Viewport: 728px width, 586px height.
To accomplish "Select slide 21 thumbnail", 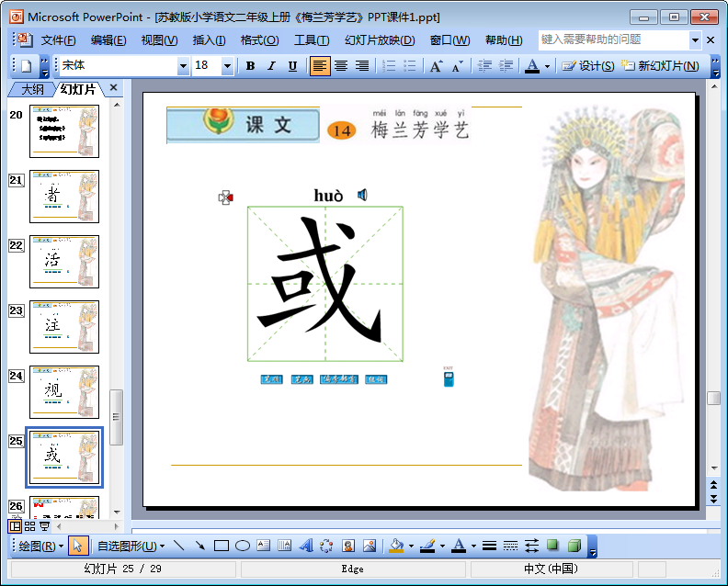I will click(x=64, y=197).
